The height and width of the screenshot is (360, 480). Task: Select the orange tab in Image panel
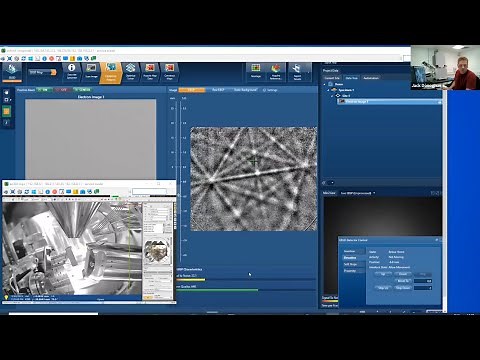[191, 90]
